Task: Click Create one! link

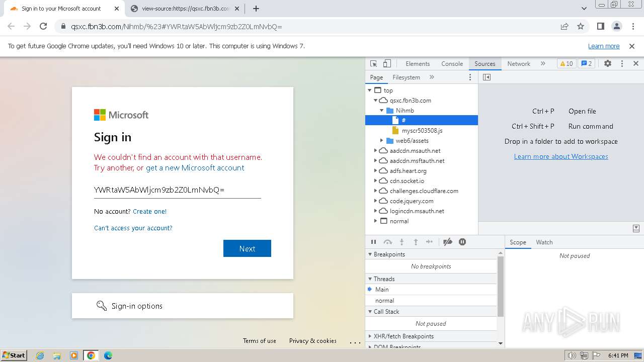Action: (149, 212)
